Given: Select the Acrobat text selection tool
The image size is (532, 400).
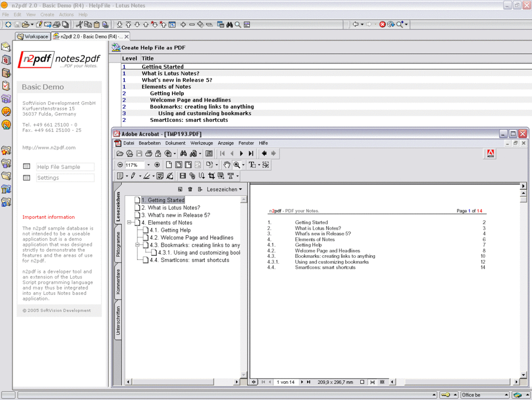Looking at the screenshot, I should point(252,165).
